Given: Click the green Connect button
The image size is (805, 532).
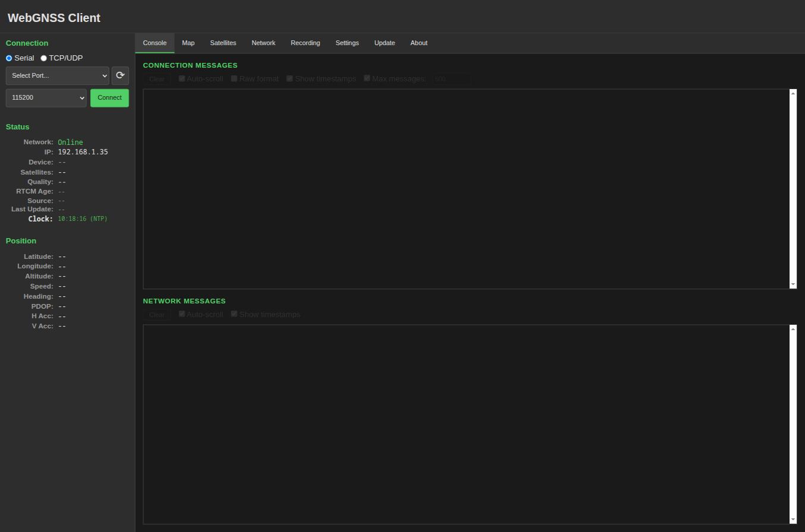Looking at the screenshot, I should coord(109,98).
